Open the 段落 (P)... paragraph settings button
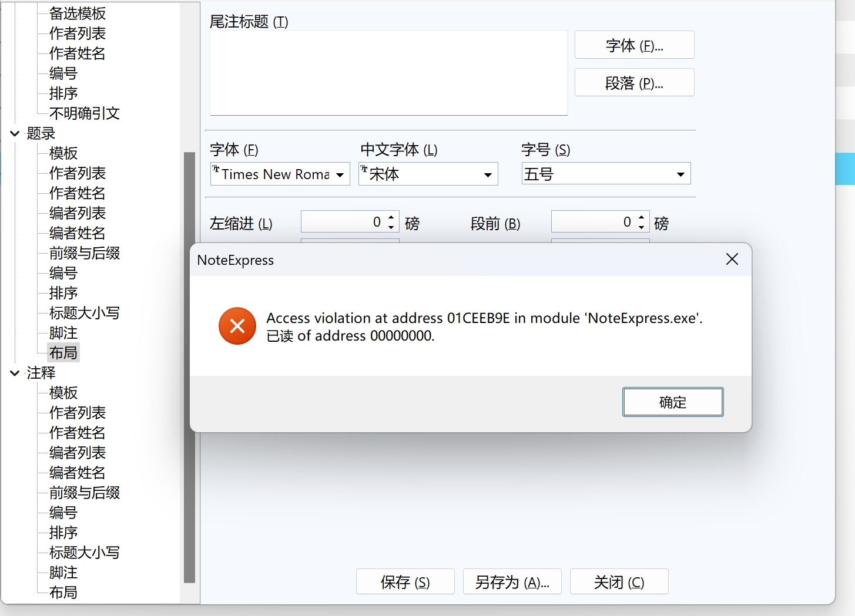Screen dimensions: 855x616 click(x=635, y=83)
